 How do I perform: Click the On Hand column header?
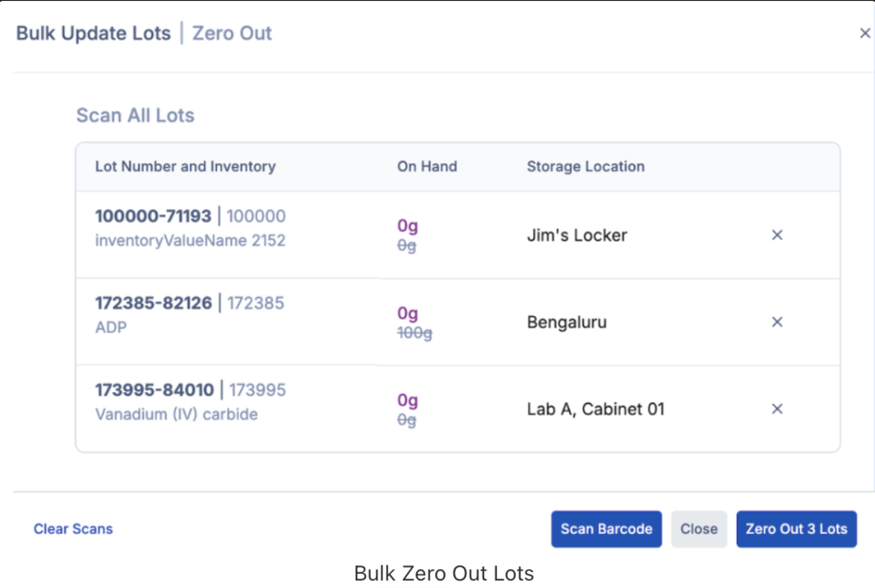tap(427, 166)
